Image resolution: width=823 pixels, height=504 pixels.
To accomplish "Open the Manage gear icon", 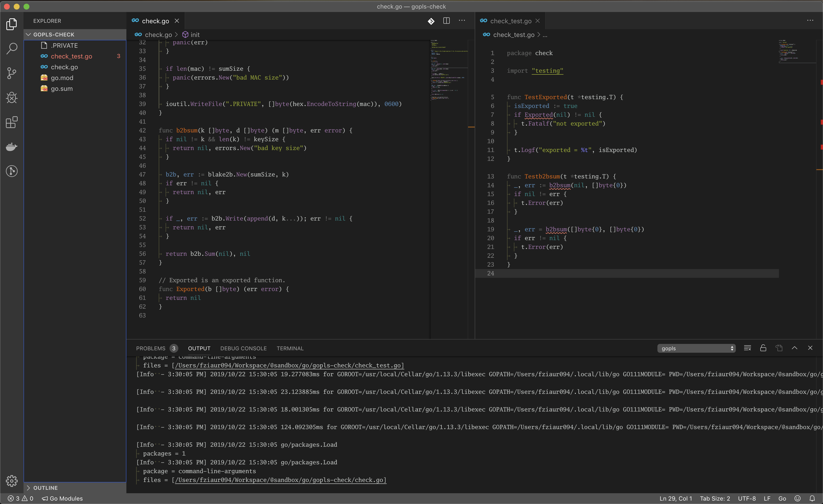I will 12,481.
